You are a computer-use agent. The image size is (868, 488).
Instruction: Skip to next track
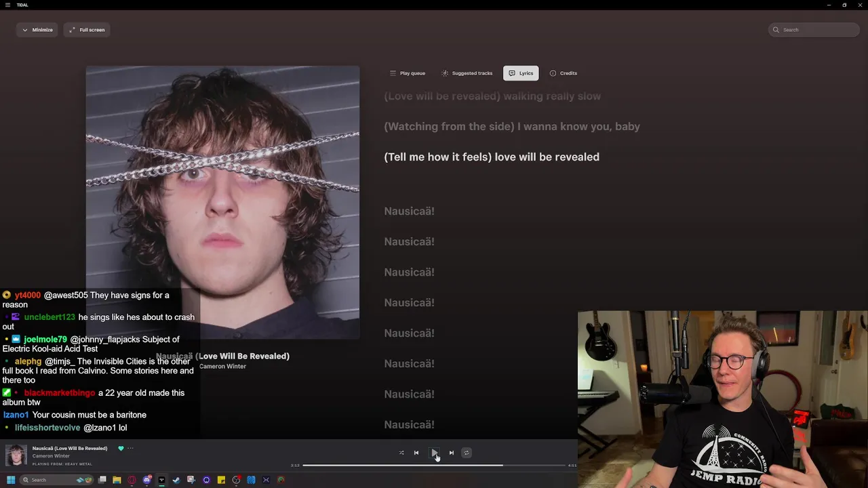(452, 453)
